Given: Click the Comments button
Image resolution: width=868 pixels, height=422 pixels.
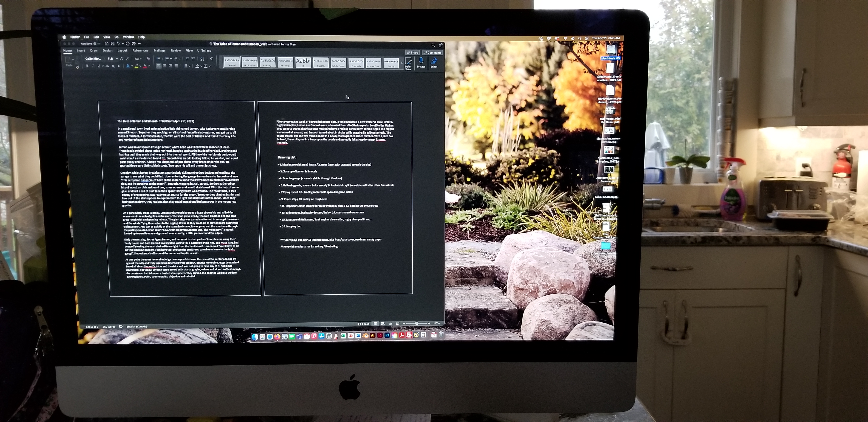Looking at the screenshot, I should [433, 53].
